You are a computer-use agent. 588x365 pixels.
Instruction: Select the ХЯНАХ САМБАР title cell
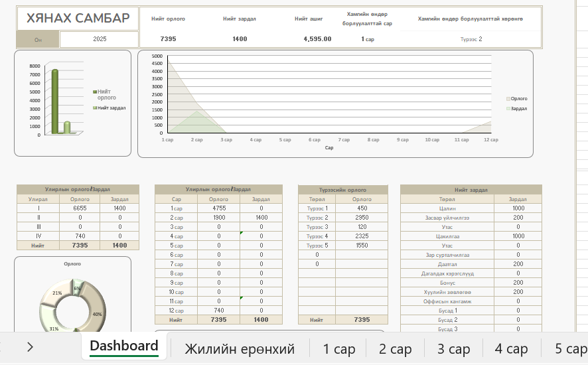click(78, 19)
